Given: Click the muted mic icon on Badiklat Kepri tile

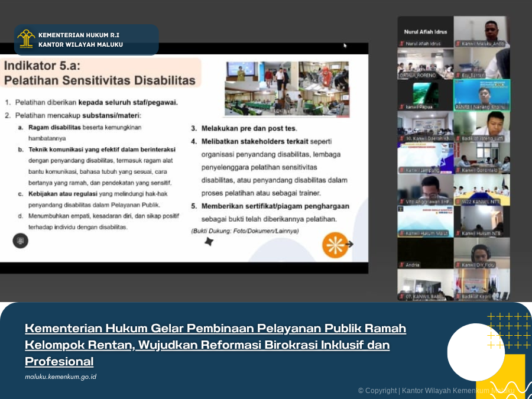Looking at the screenshot, I should point(458,296).
